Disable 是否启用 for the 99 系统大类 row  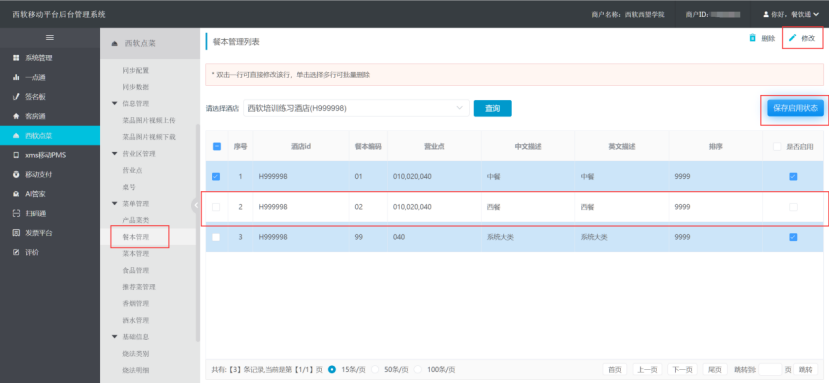point(793,237)
